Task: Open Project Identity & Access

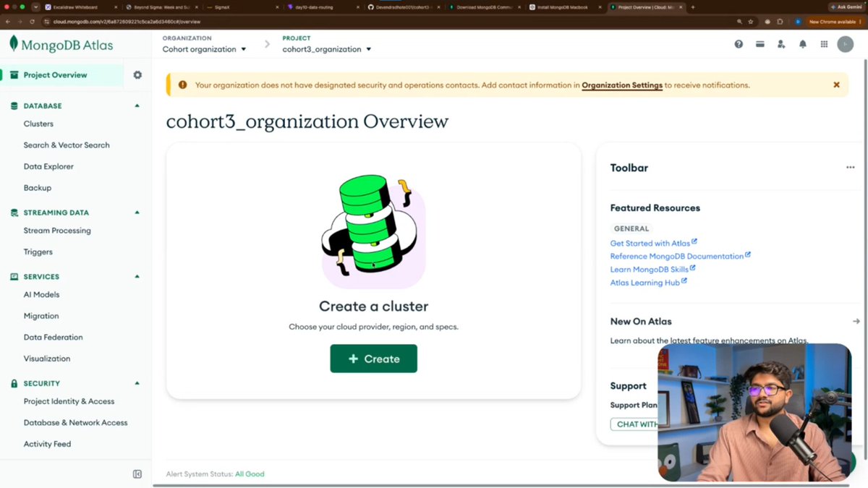Action: 69,401
